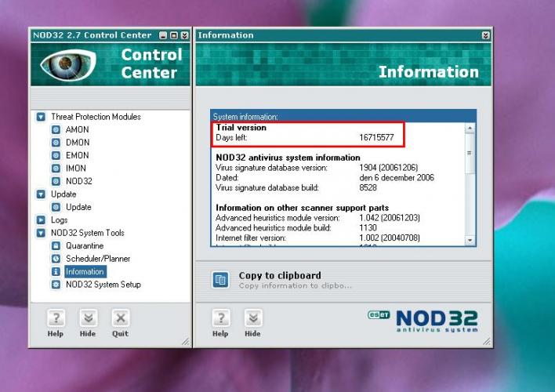Click the Quit X icon
555x392 pixels.
click(121, 318)
